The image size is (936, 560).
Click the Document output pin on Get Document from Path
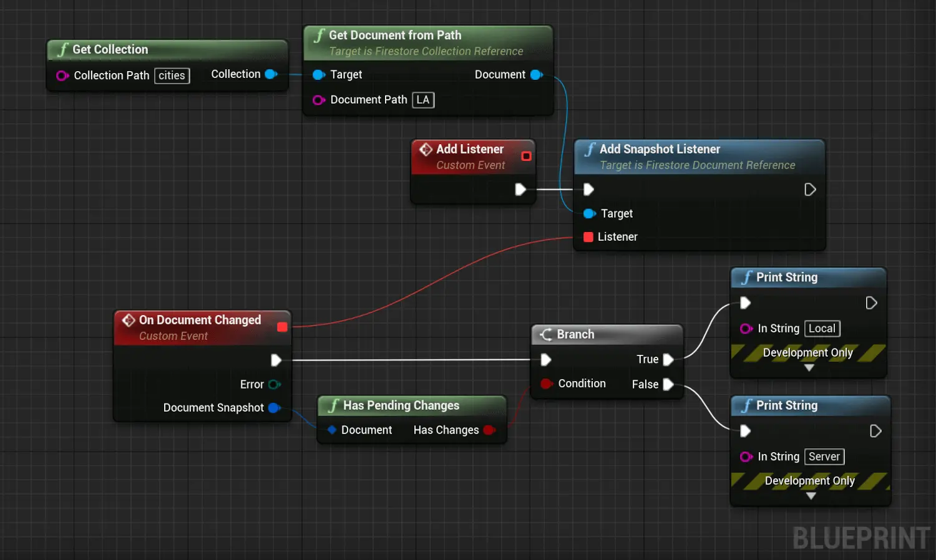[x=537, y=75]
